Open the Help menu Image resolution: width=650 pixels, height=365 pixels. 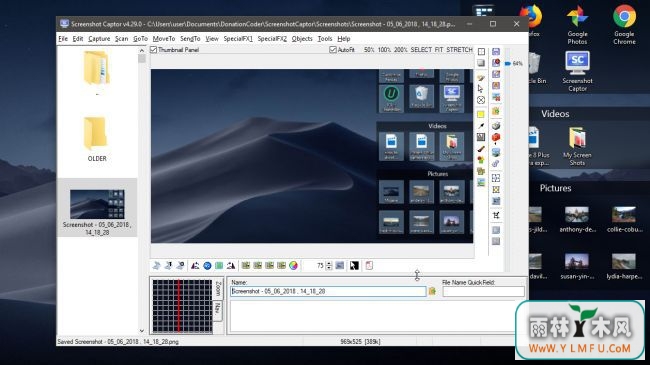pyautogui.click(x=344, y=39)
